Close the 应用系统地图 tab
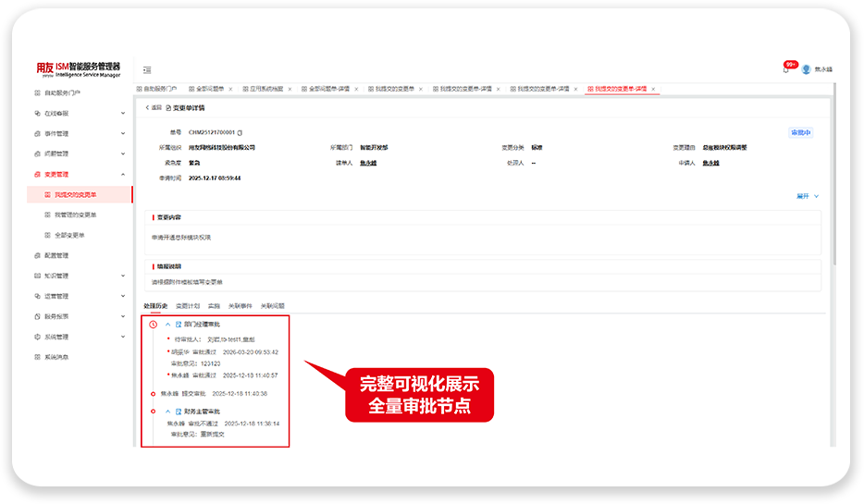The image size is (864, 504). [x=290, y=89]
